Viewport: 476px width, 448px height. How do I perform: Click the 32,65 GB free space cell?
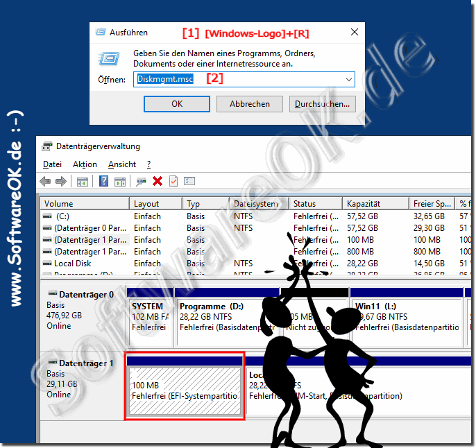pos(429,216)
